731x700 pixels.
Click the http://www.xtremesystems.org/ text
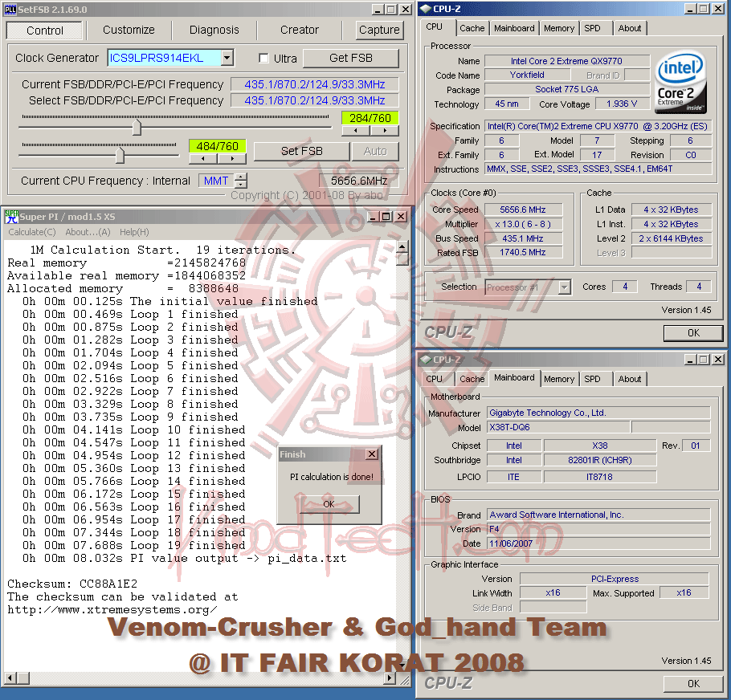(x=112, y=609)
